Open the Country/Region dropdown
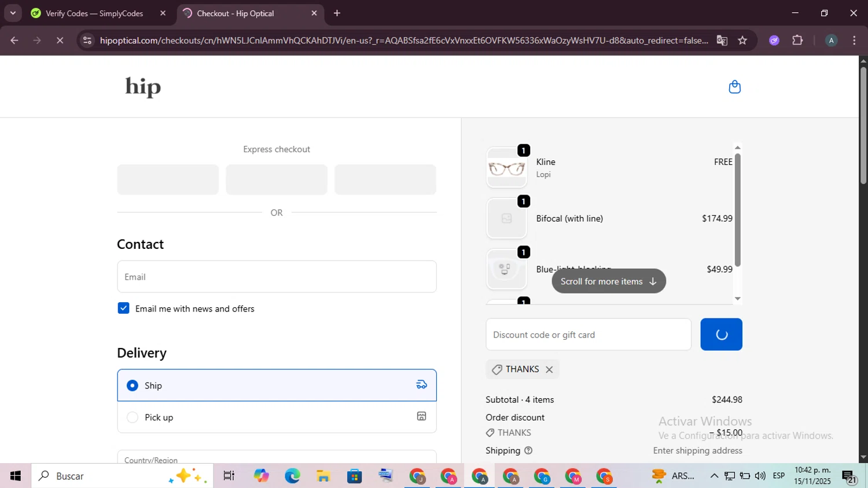Viewport: 868px width, 488px height. (277, 457)
